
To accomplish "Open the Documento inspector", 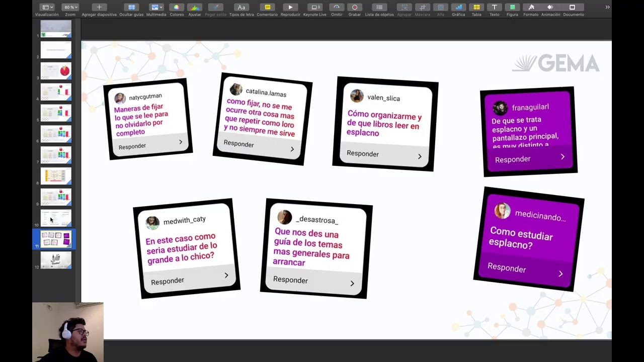I will click(572, 7).
